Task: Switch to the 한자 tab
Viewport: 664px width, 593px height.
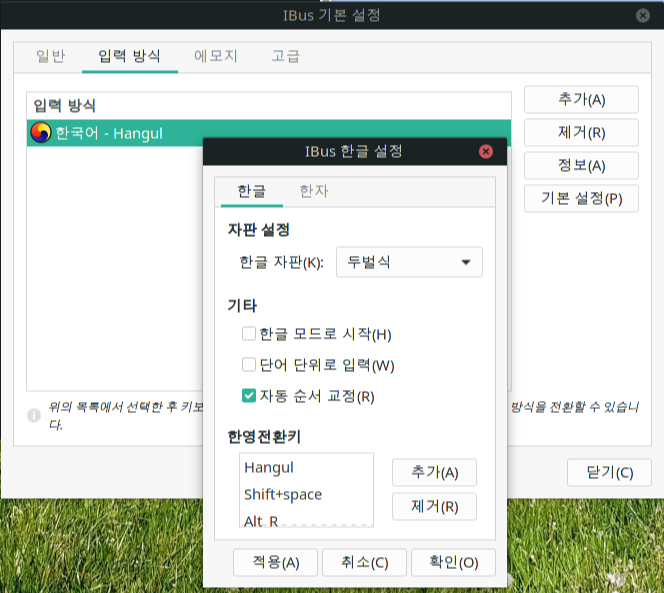Action: (x=314, y=191)
